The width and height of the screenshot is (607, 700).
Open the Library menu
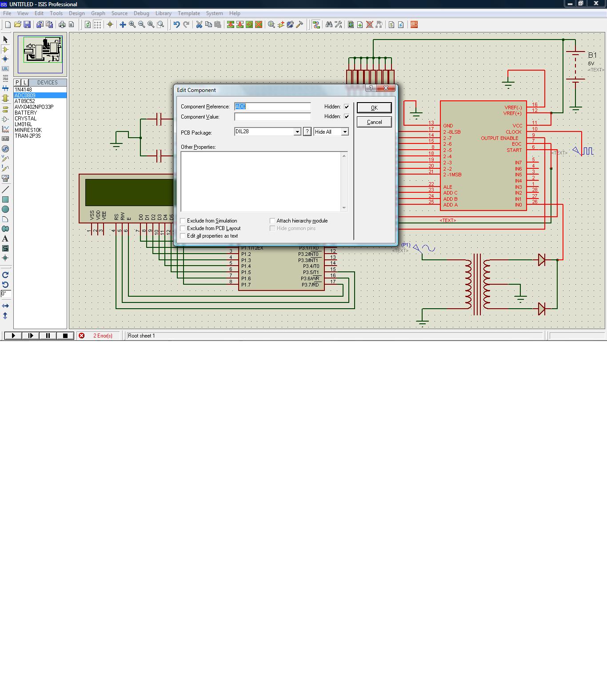pos(163,13)
